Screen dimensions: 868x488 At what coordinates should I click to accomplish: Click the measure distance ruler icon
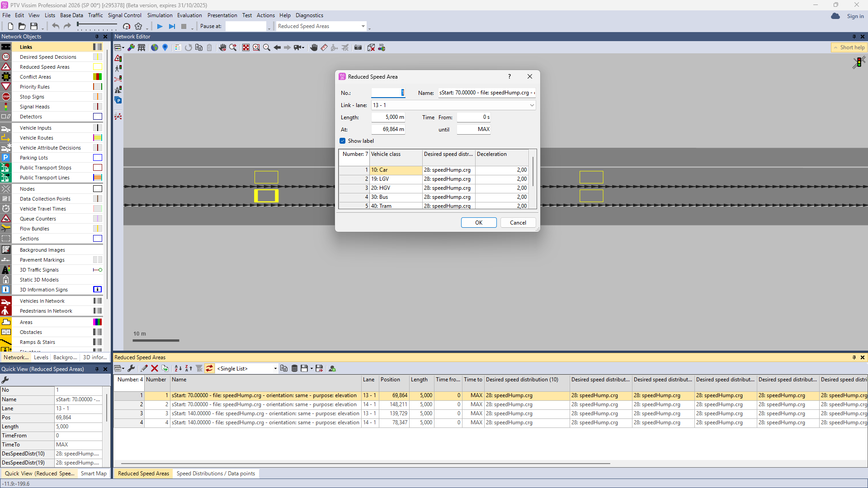pos(324,47)
